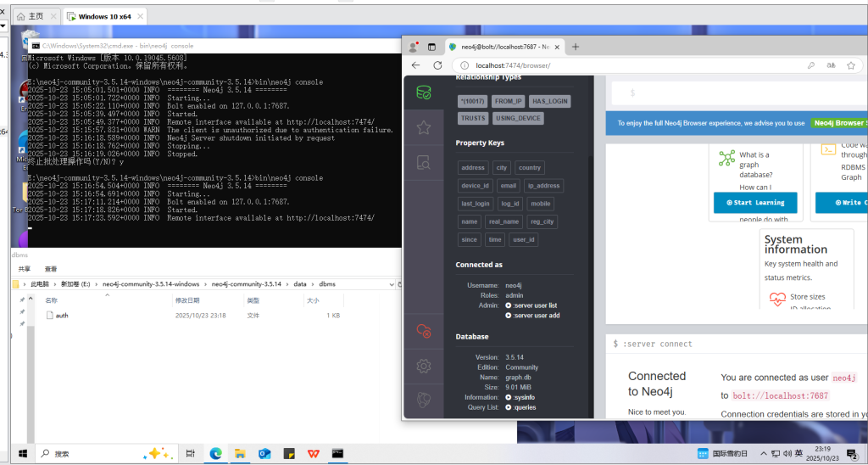The image size is (868, 465).
Task: Open the Favorites star in Neo4j sidebar
Action: click(424, 128)
